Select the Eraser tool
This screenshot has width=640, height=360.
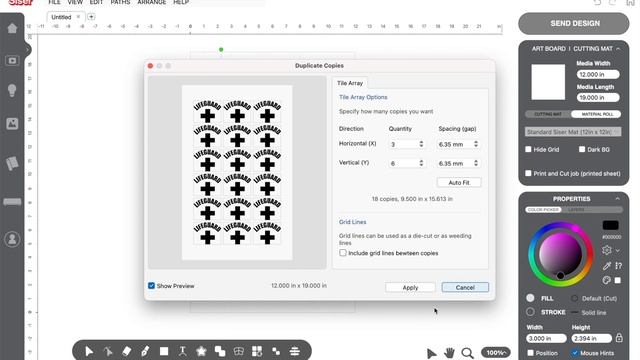[127, 351]
